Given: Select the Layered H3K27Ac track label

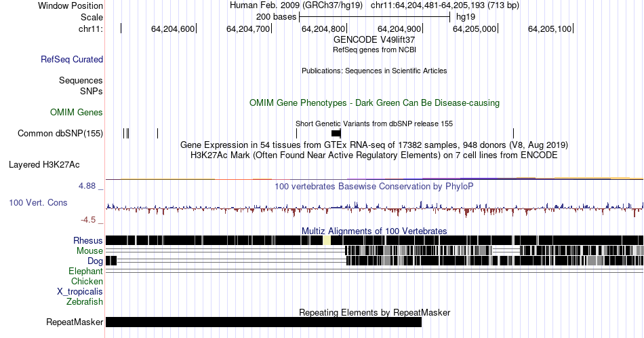Looking at the screenshot, I should 44,164.
